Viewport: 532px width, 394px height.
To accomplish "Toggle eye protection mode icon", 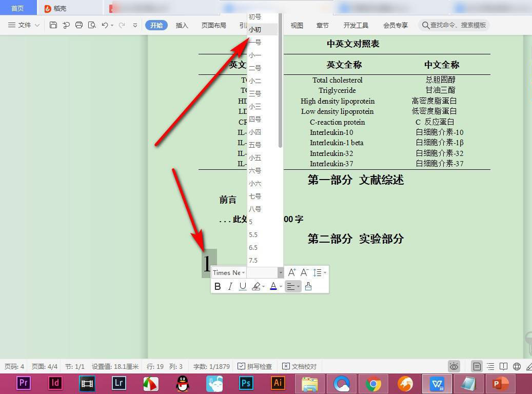I will coord(454,366).
